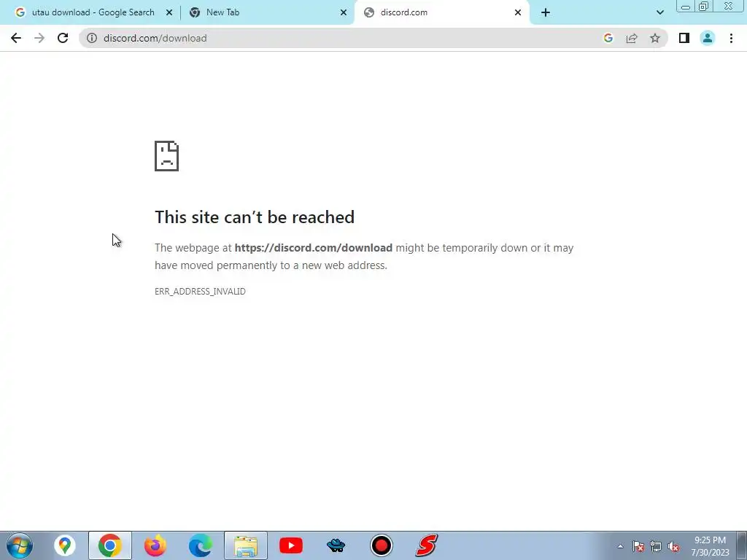Click the Google icon in address bar

tap(608, 38)
